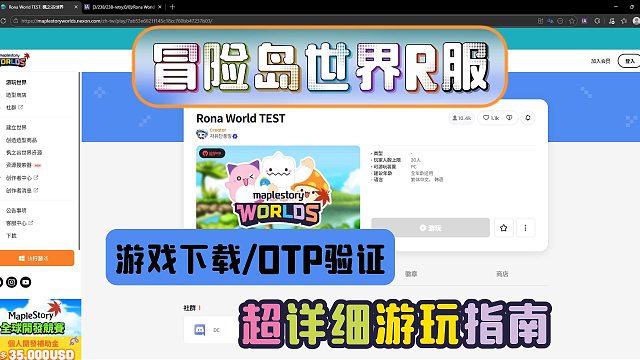This screenshot has height=360, width=640.
Task: Click the player count badge
Action: 462,118
